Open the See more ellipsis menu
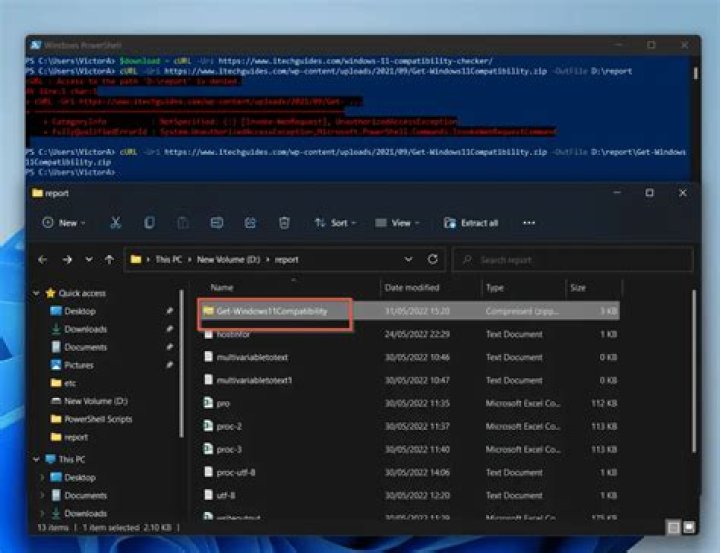 (x=529, y=223)
